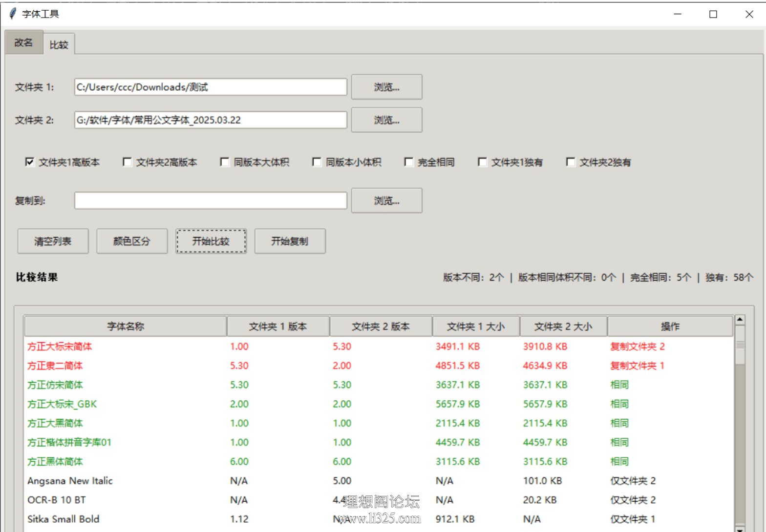The image size is (766, 532).
Task: Click the 开始比较 button
Action: pos(211,241)
